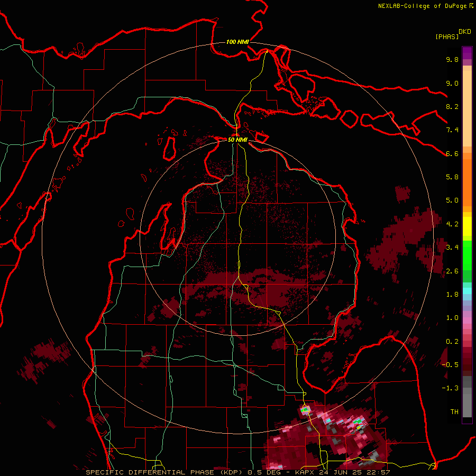Image resolution: width=476 pixels, height=476 pixels.
Task: Click the 22:57 timestamp in the caption
Action: [379, 472]
